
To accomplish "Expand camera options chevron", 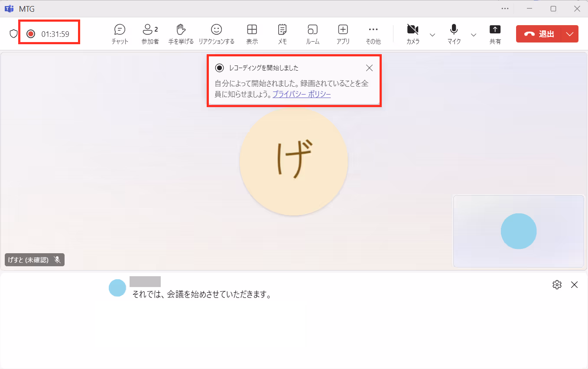I will coord(432,35).
